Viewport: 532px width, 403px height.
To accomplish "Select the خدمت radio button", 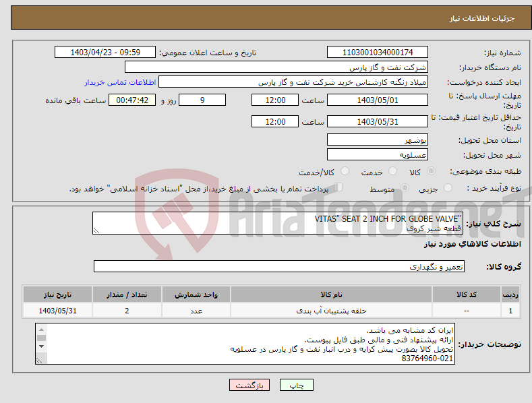I will (x=392, y=171).
